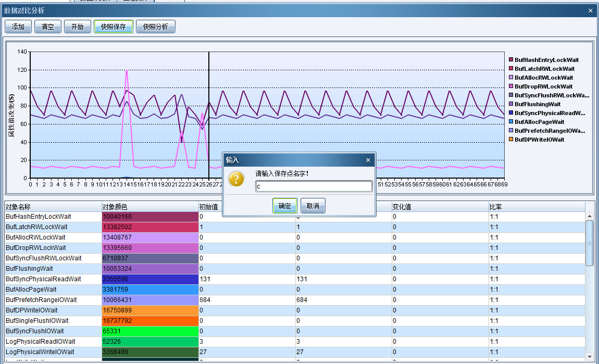This screenshot has height=364, width=599.
Task: Close the 输入 dialog with X
Action: pyautogui.click(x=368, y=160)
